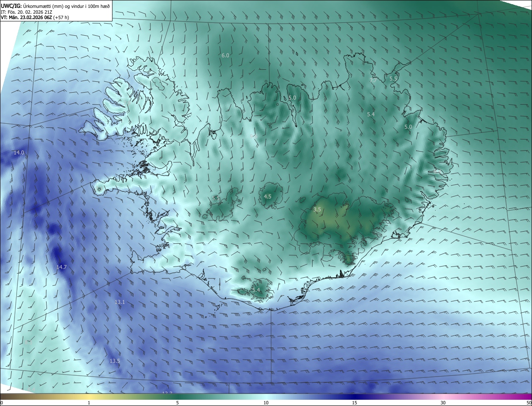
Task: Click the 4.5 value on the glacier
Action: click(268, 196)
